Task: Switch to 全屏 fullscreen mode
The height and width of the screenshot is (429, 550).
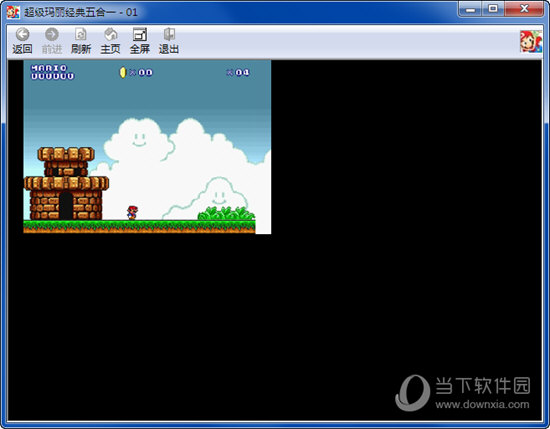Action: pos(140,41)
